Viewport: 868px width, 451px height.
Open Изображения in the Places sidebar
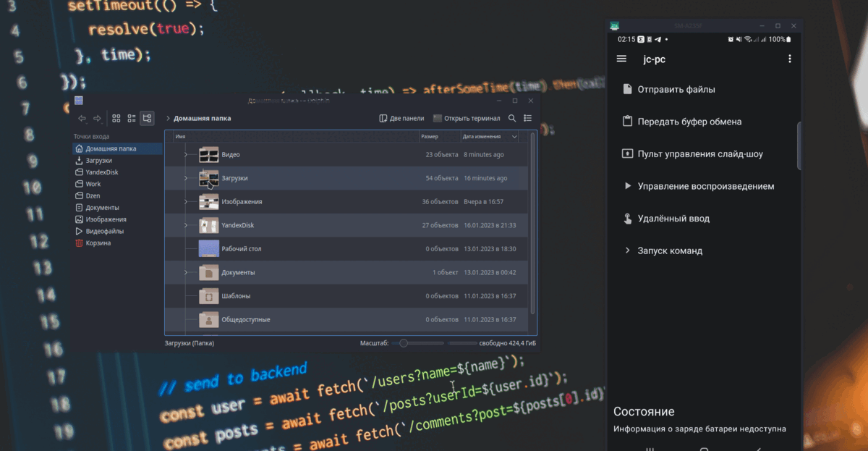[116, 219]
